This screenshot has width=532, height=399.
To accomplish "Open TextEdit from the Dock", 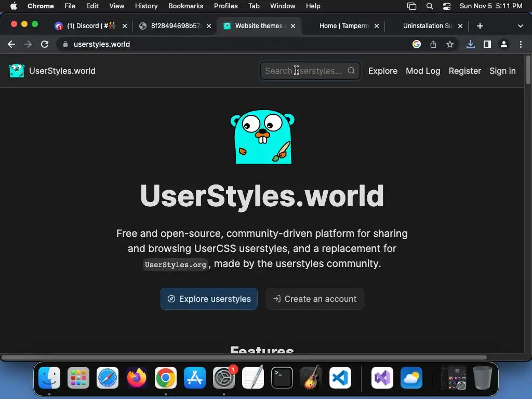I will (x=253, y=378).
